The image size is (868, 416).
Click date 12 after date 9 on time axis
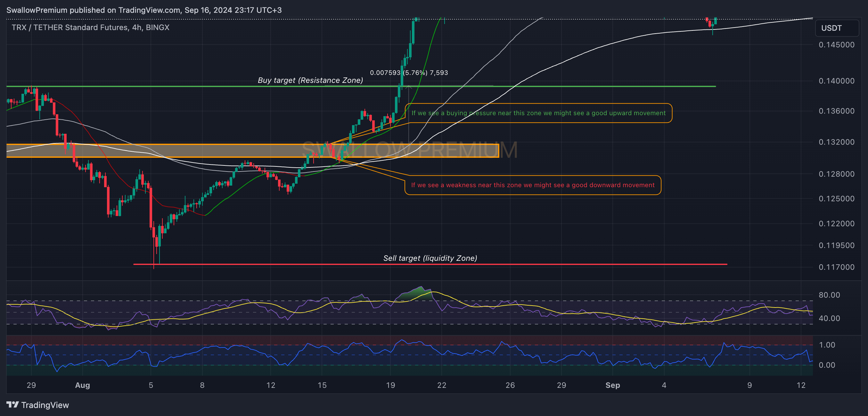tap(801, 385)
